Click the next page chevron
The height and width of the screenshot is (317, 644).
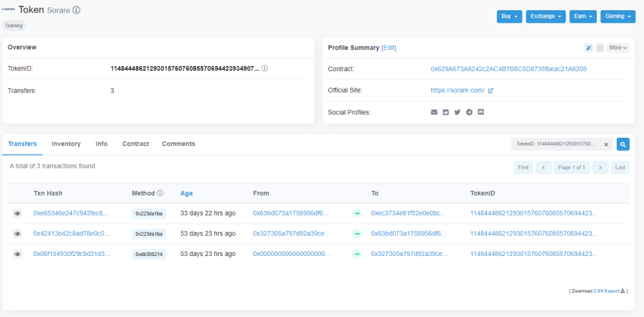coord(600,167)
